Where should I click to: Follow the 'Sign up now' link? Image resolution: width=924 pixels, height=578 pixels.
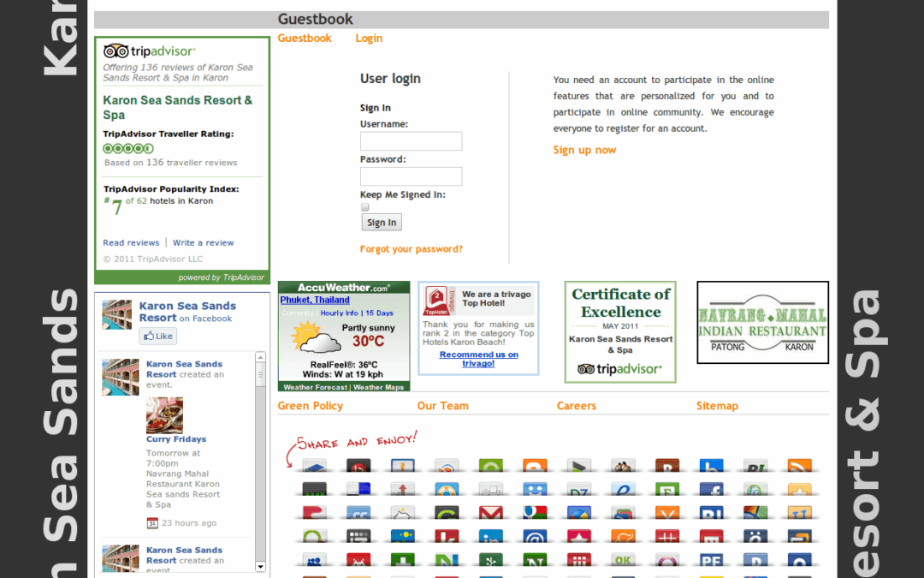[584, 150]
